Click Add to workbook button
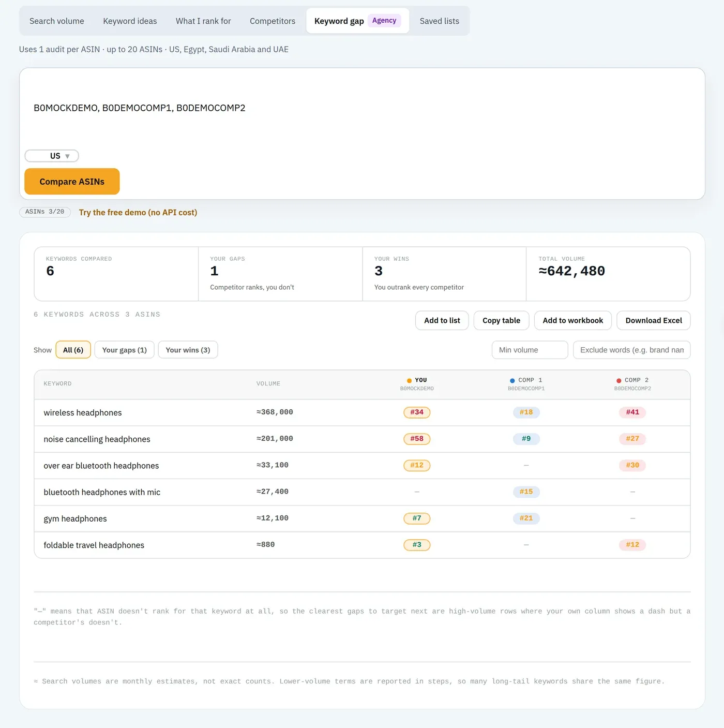The height and width of the screenshot is (728, 724). [573, 320]
